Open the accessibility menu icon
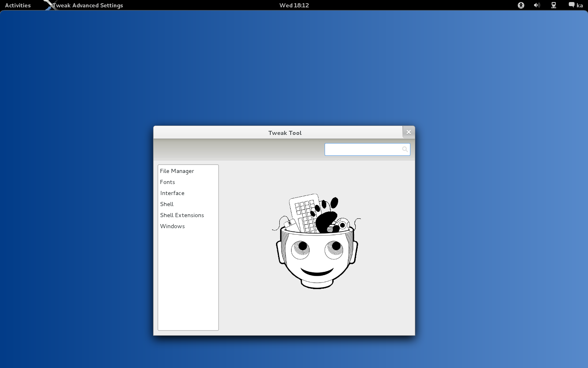 click(x=521, y=5)
